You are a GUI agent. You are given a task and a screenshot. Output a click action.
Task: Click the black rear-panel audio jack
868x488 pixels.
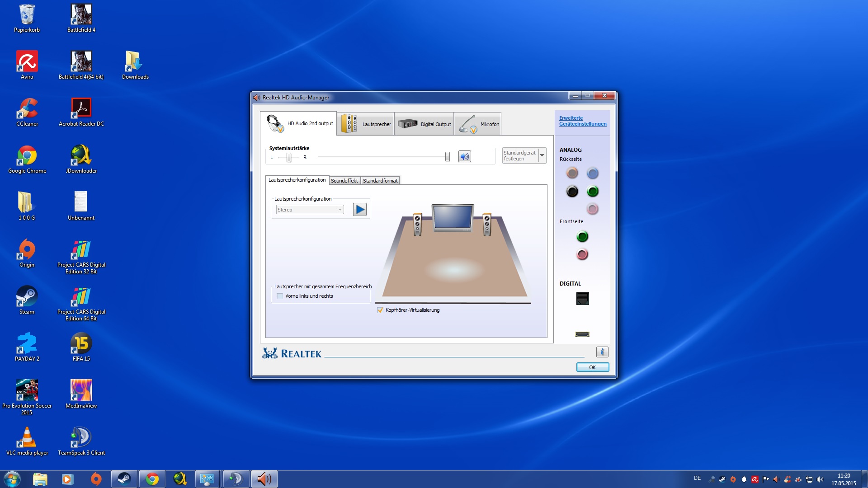coord(572,192)
